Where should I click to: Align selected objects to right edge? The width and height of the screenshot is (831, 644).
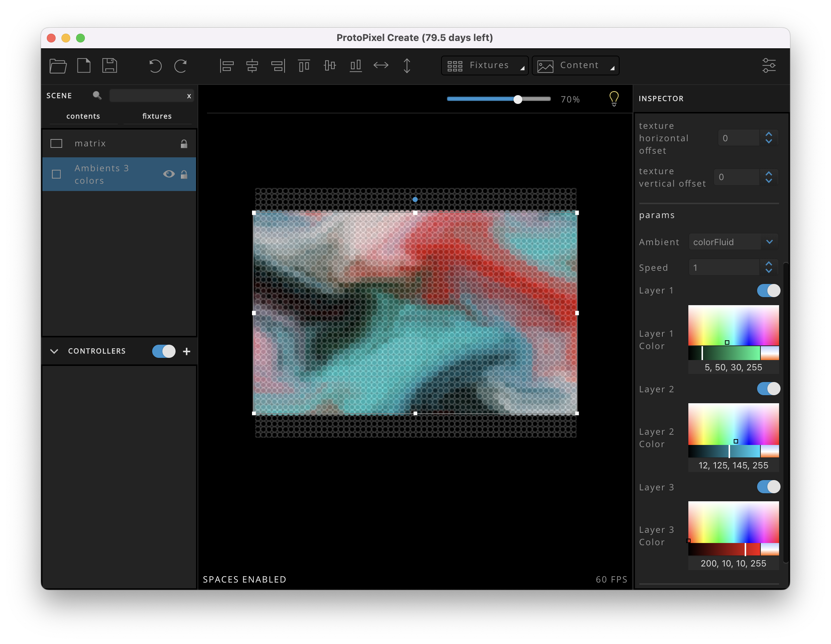coord(278,66)
